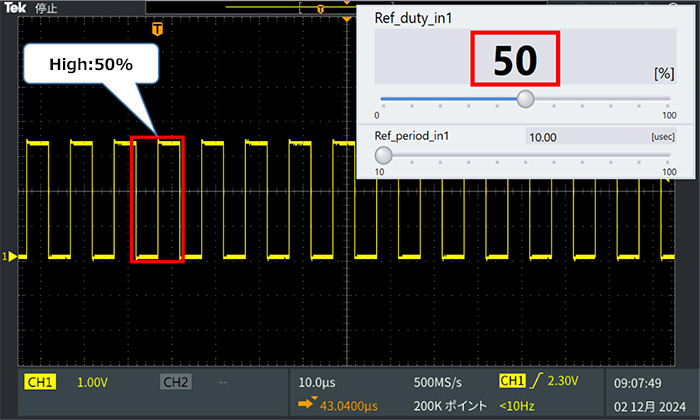Click the trigger source CH1 badge
The width and height of the screenshot is (700, 420).
click(x=512, y=381)
